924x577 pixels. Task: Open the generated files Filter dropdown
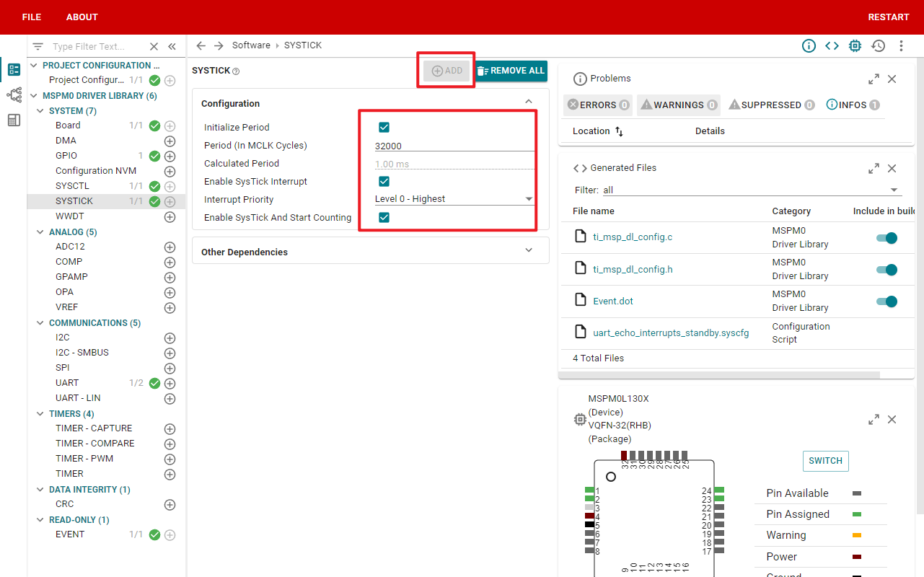tap(752, 190)
